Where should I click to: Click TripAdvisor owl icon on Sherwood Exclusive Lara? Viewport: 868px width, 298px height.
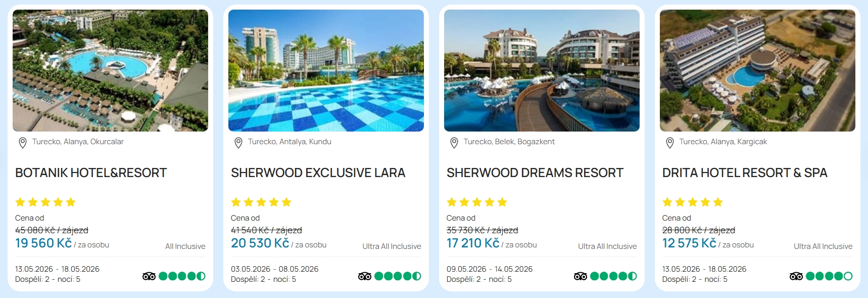coord(365,276)
